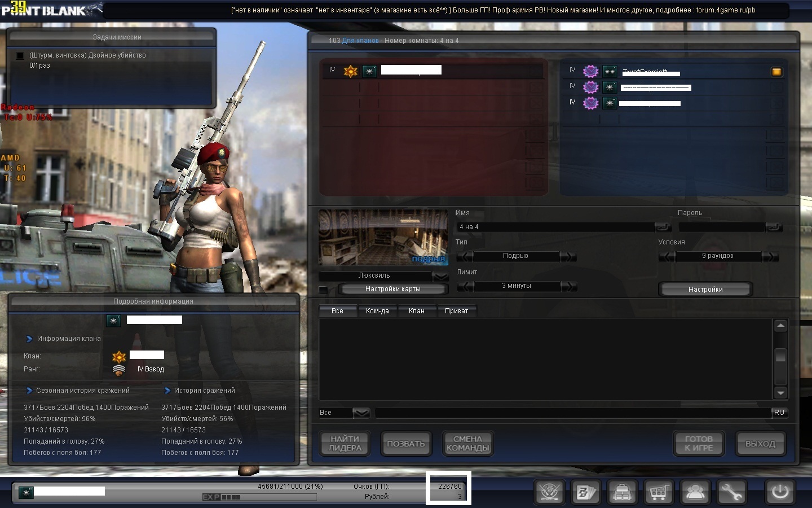The height and width of the screenshot is (508, 812).
Task: Click the НАЙТИ ЛИДЕРА button
Action: [345, 444]
